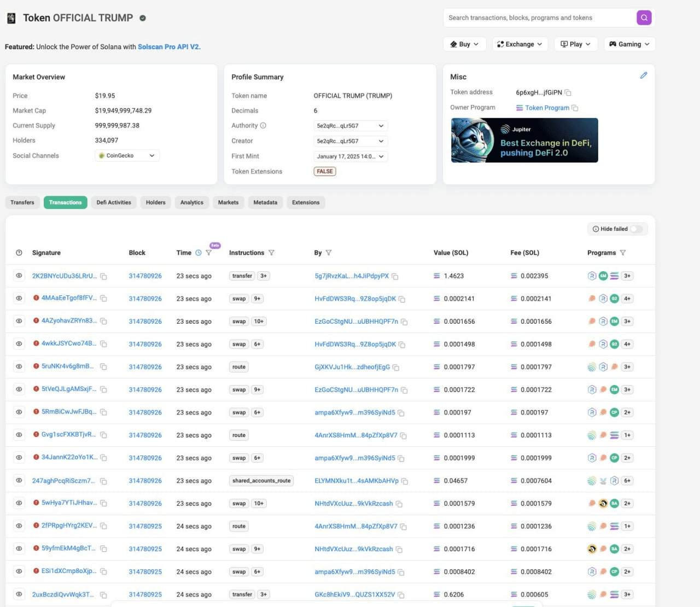Expand the Authority address dropdown

coord(351,126)
